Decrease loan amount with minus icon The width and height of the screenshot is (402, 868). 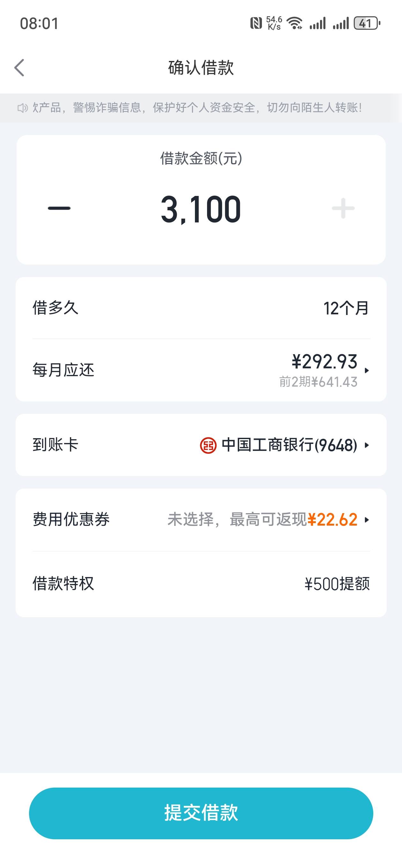click(59, 208)
